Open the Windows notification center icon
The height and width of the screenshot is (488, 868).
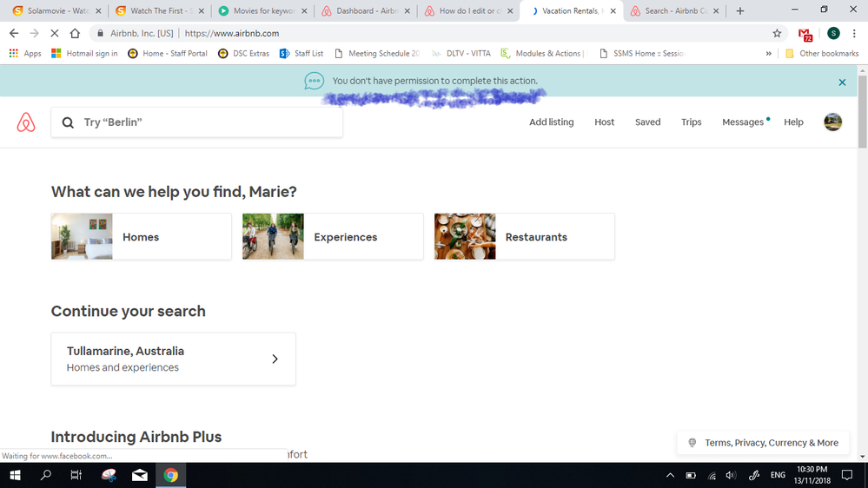click(x=847, y=475)
